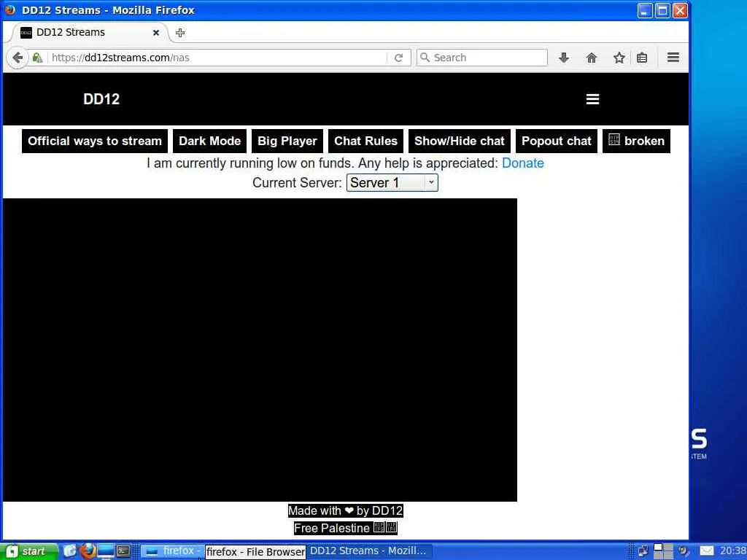Toggle Show/Hide chat
The image size is (747, 560).
460,141
